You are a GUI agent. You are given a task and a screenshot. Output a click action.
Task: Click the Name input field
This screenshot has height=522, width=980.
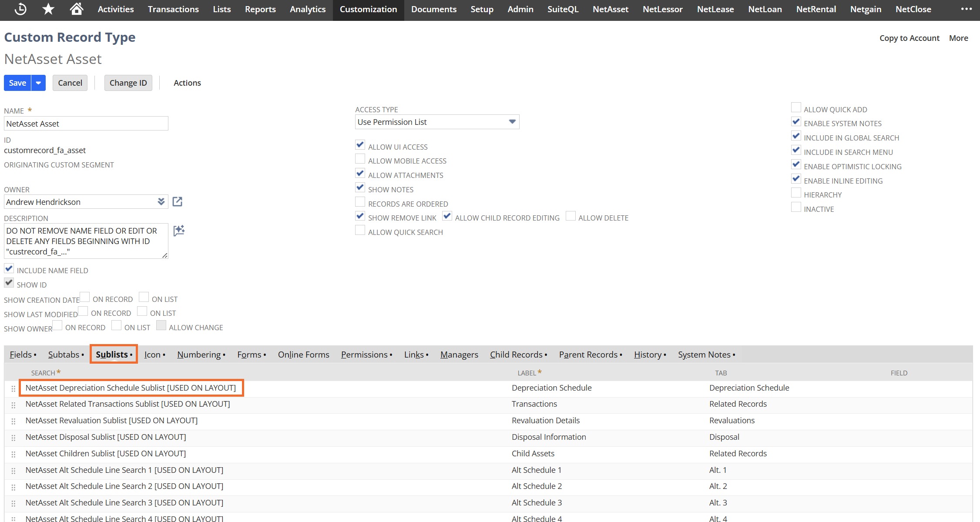pos(86,124)
